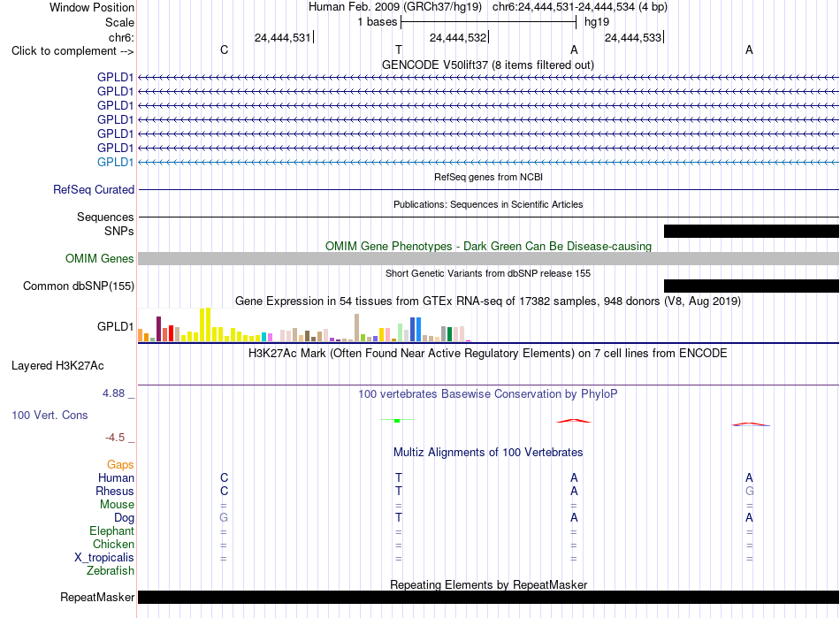Open the GTEx "Gene Expression in 54 tissues" title
This screenshot has height=618, width=840.
pyautogui.click(x=488, y=301)
